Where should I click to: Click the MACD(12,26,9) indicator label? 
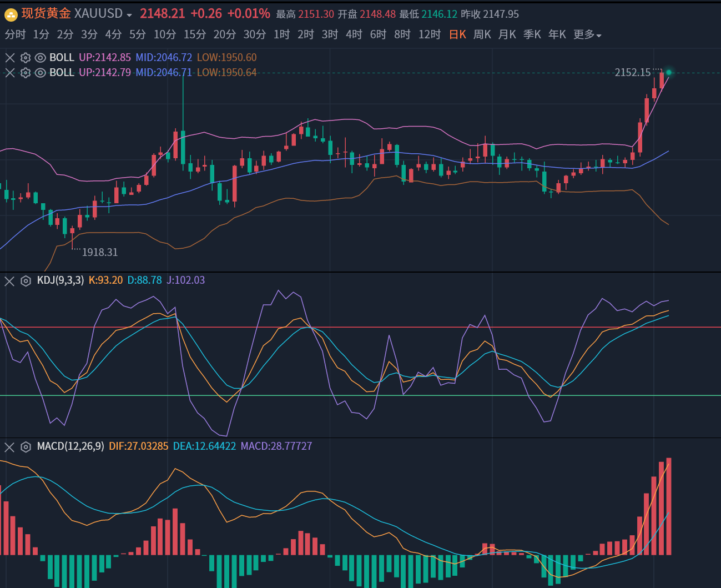(70, 446)
